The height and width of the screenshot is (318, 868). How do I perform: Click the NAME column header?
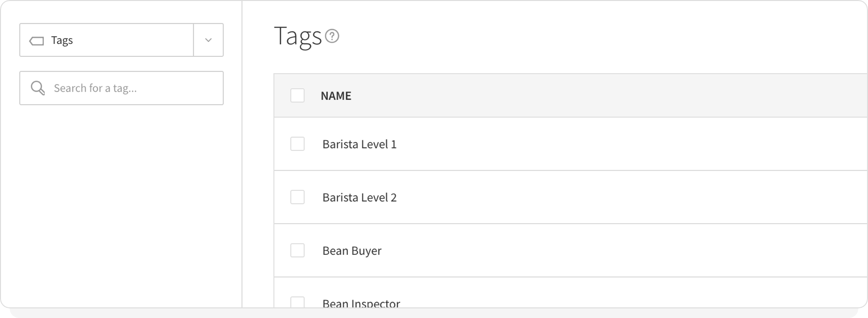336,95
